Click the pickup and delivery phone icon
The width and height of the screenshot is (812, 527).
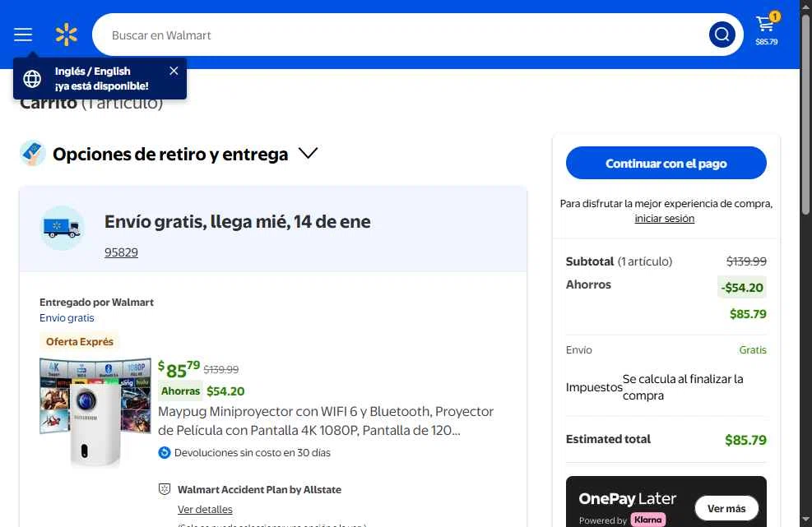tap(33, 153)
